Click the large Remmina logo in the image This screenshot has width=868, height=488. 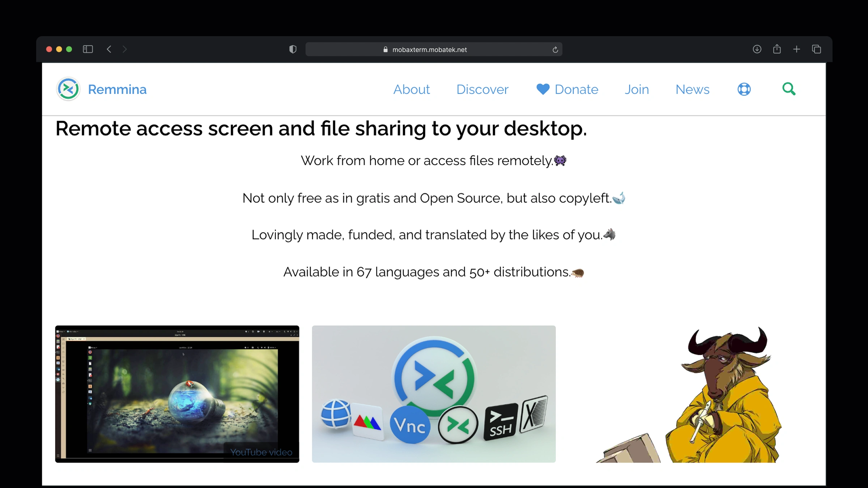pos(434,378)
